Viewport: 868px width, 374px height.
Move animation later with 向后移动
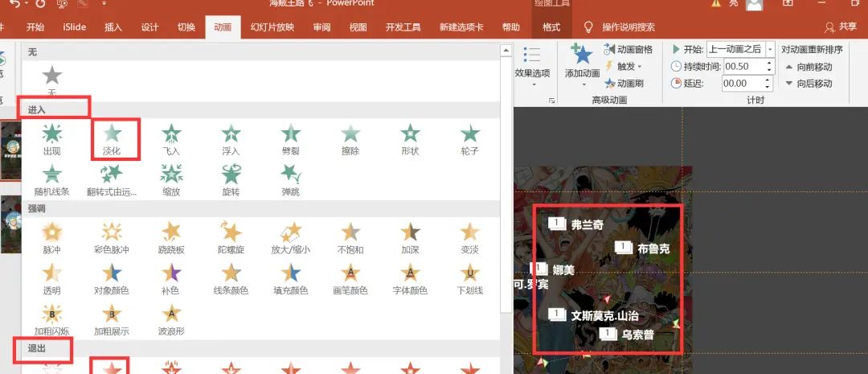point(809,84)
